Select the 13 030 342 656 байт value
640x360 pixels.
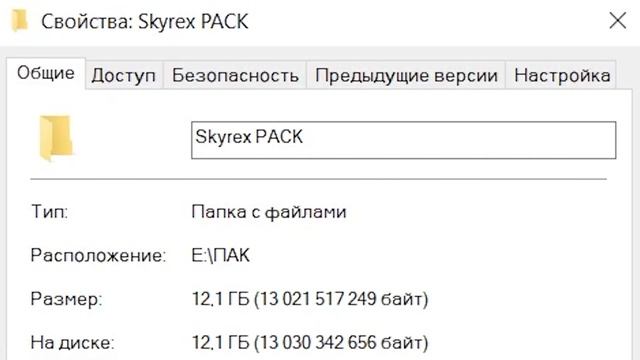point(341,343)
